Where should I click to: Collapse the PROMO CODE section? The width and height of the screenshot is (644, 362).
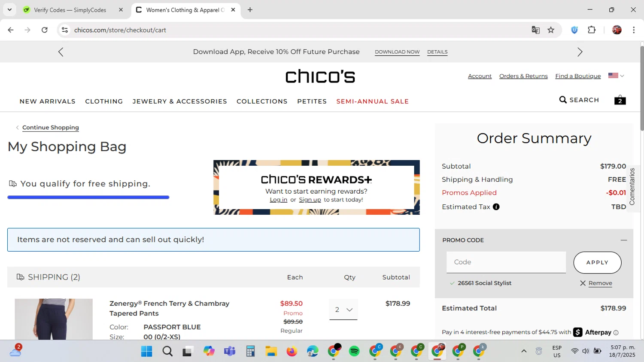point(624,240)
